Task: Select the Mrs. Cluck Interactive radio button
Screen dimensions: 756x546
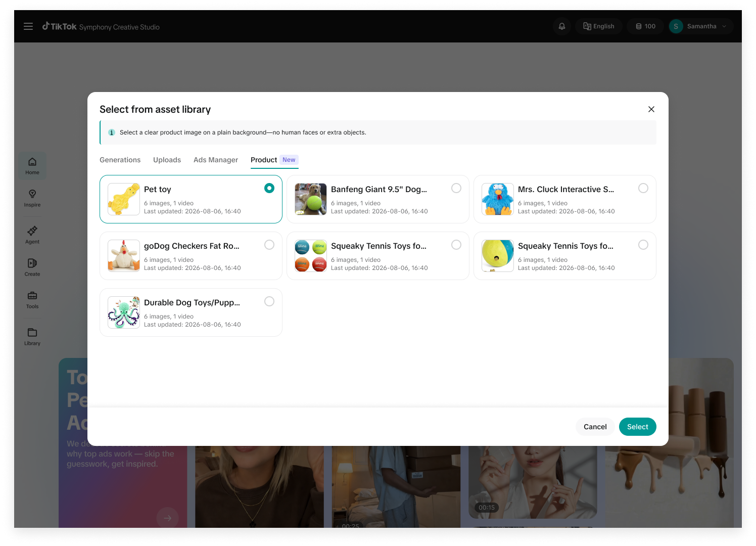Action: pos(643,188)
